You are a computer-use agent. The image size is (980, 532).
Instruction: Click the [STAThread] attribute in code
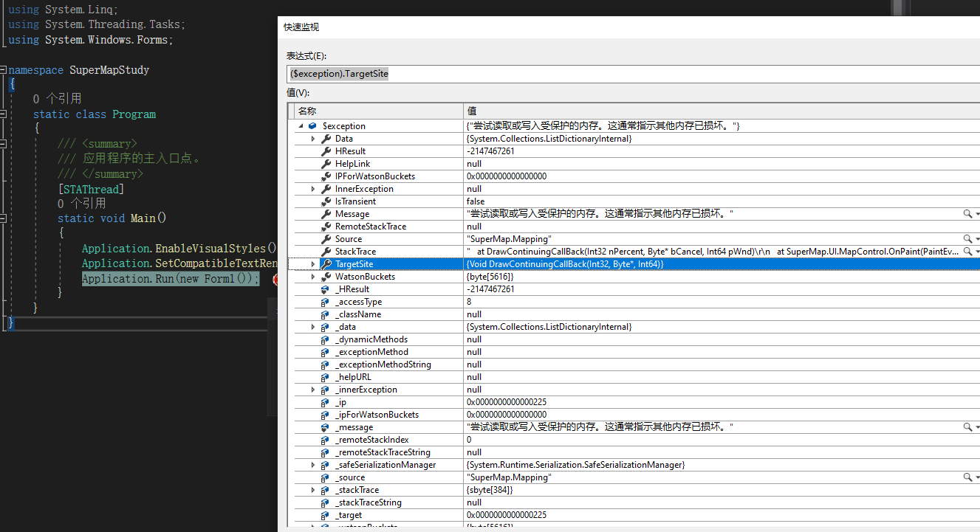tap(91, 190)
